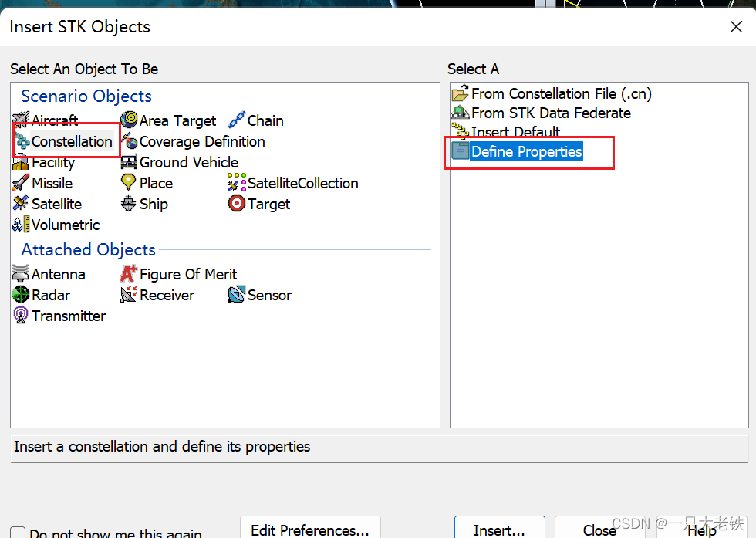Viewport: 756px width, 538px height.
Task: Select the Constellation object icon
Action: click(x=22, y=141)
